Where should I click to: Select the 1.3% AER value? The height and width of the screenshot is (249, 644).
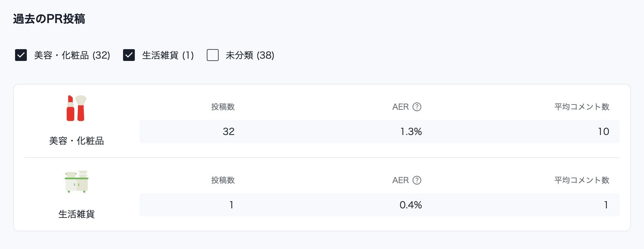click(411, 132)
